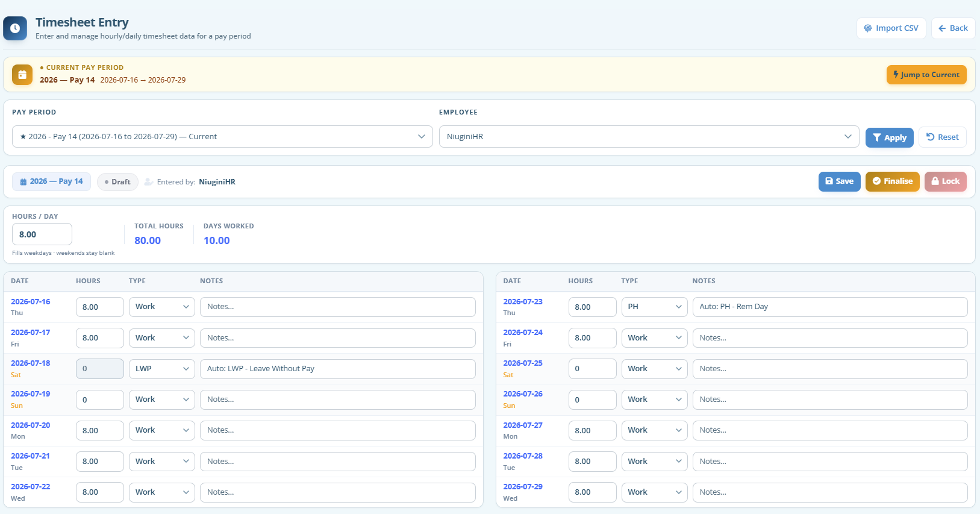
Task: Click hours field for 2026-07-21
Action: [100, 462]
